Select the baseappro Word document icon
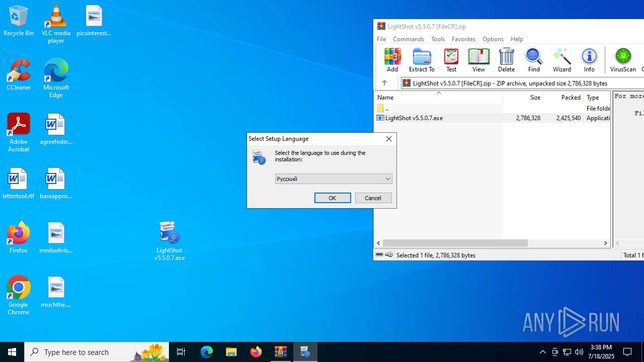The height and width of the screenshot is (362, 644). point(56,184)
